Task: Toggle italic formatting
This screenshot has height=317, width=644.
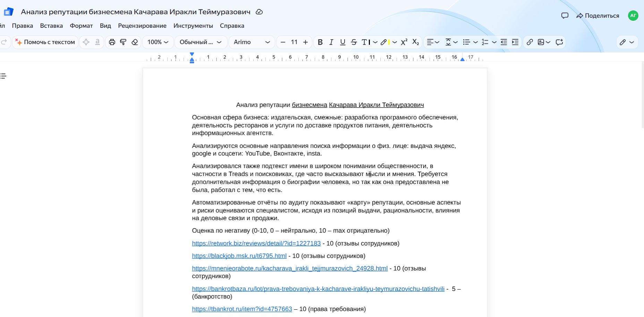Action: pos(331,42)
